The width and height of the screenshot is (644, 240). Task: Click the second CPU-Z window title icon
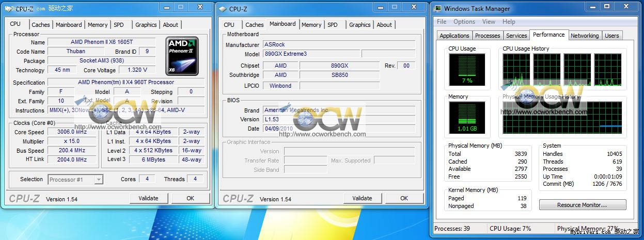(223, 9)
